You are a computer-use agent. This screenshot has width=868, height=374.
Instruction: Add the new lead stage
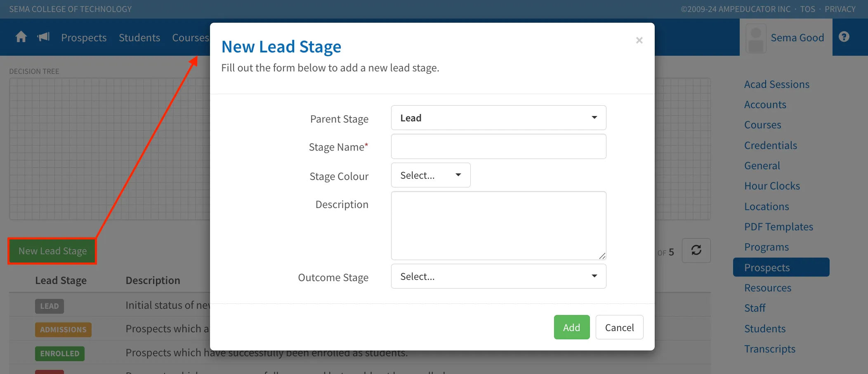(572, 327)
